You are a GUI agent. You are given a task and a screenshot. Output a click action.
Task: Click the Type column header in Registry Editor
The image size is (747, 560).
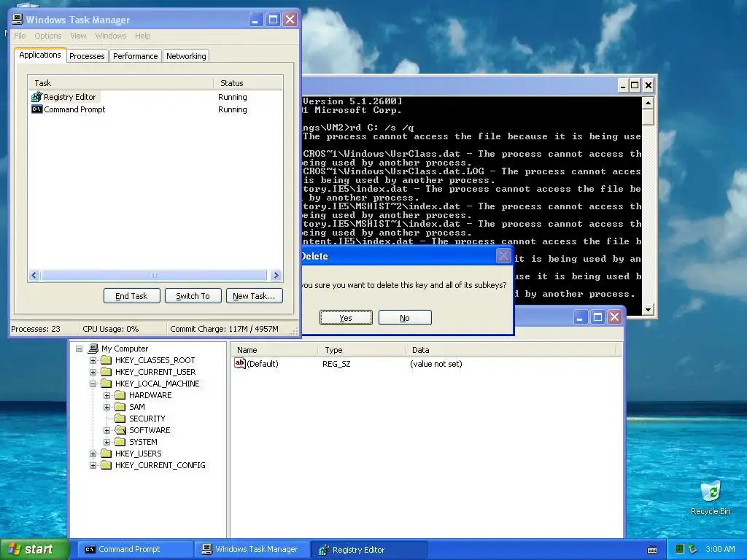[x=361, y=350]
